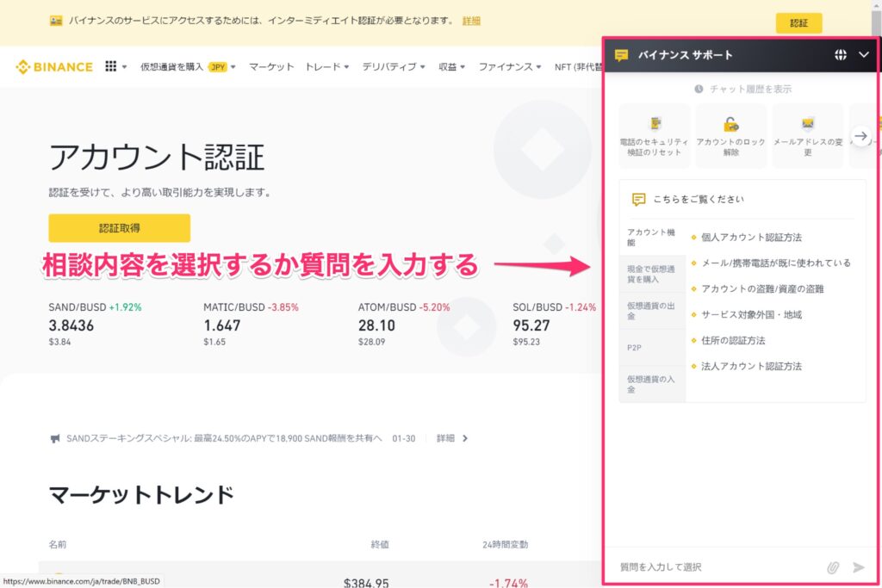Click the ID card icon in the banner
882x588 pixels.
[x=56, y=21]
